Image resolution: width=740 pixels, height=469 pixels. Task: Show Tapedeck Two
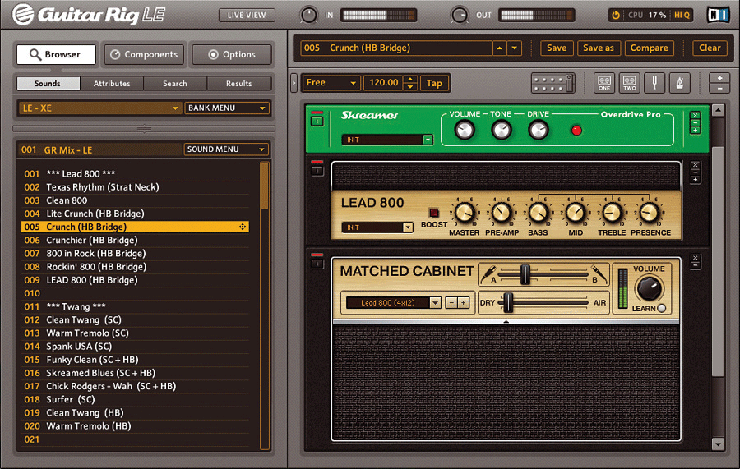click(x=629, y=84)
